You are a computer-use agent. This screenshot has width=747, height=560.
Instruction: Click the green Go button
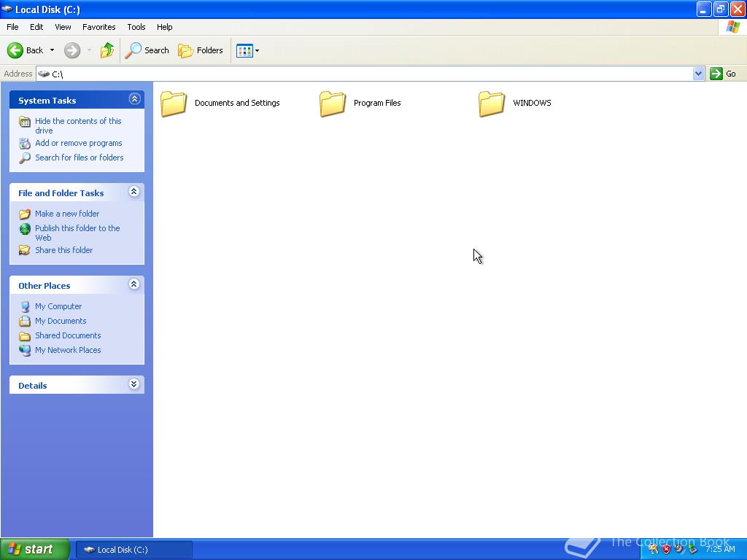[x=723, y=74]
